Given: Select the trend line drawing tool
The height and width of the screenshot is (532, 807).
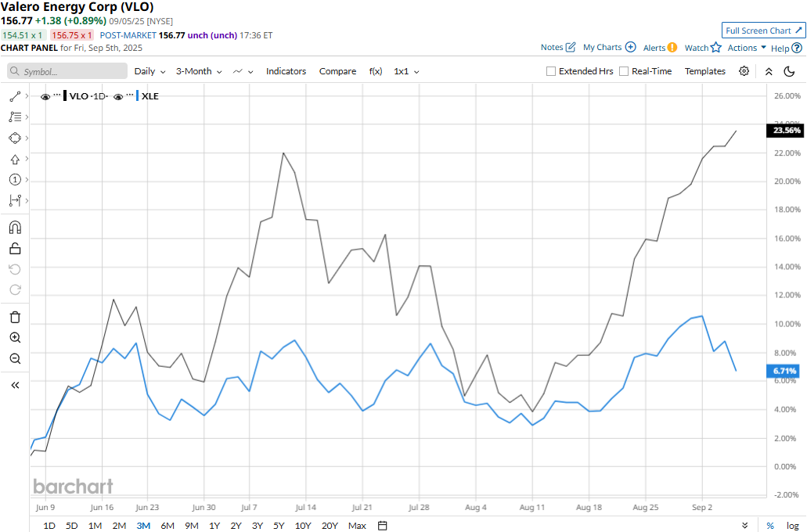Looking at the screenshot, I should pyautogui.click(x=15, y=96).
